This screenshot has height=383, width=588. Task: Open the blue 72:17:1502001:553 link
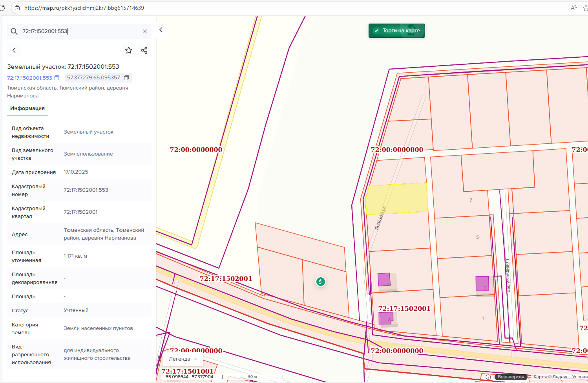pyautogui.click(x=29, y=78)
